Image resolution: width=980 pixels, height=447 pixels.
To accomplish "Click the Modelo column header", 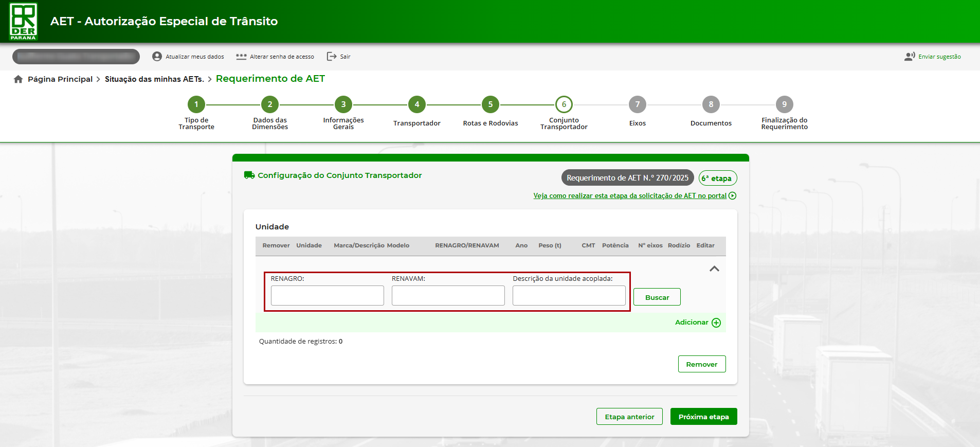I will (398, 246).
